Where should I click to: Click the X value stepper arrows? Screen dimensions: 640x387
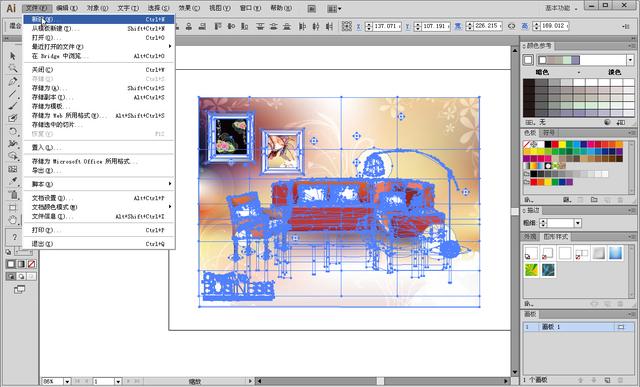click(369, 26)
